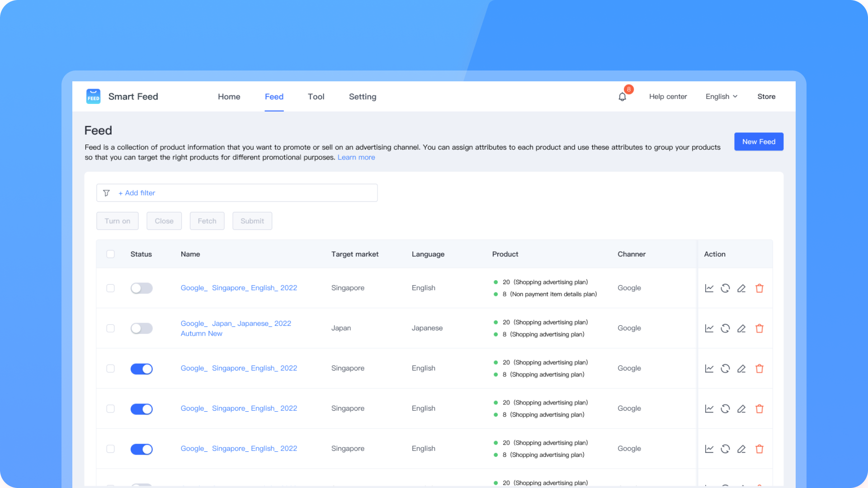Screen dimensions: 868x488
Task: Go to the Setting tab
Action: click(x=363, y=97)
